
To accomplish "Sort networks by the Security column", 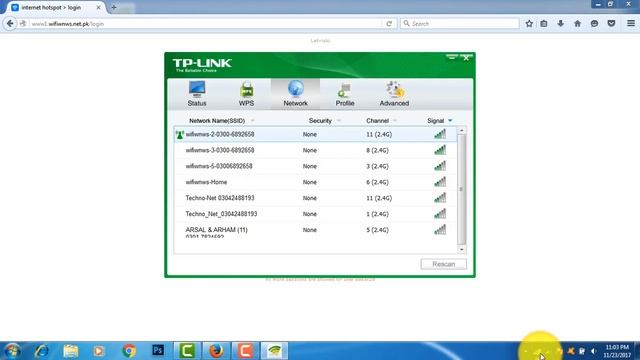I will (x=320, y=121).
